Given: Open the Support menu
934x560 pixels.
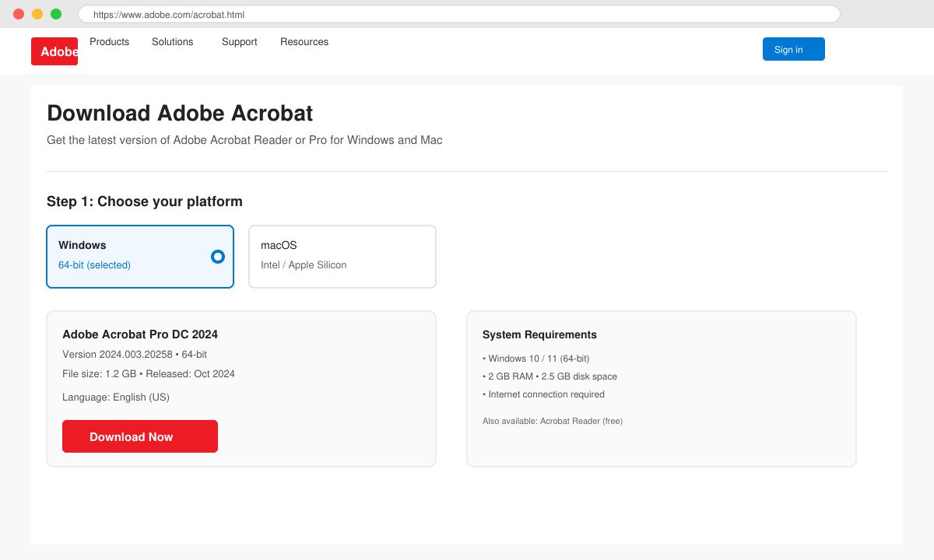Looking at the screenshot, I should point(240,42).
